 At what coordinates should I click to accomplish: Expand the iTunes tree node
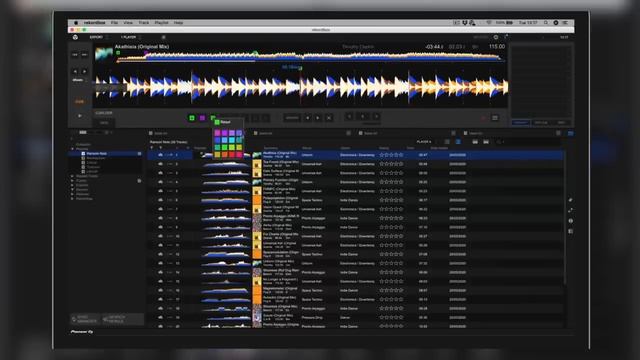tap(73, 181)
